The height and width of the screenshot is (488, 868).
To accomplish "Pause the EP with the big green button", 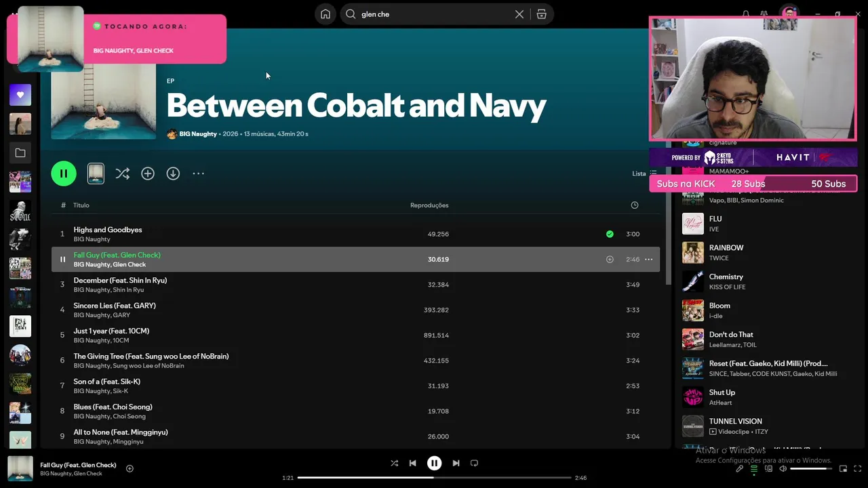I will click(64, 174).
